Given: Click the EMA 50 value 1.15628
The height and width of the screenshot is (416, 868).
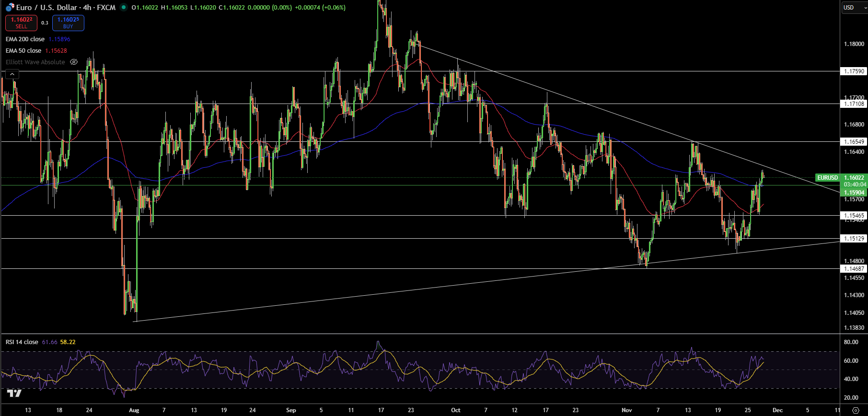Looking at the screenshot, I should coord(56,50).
